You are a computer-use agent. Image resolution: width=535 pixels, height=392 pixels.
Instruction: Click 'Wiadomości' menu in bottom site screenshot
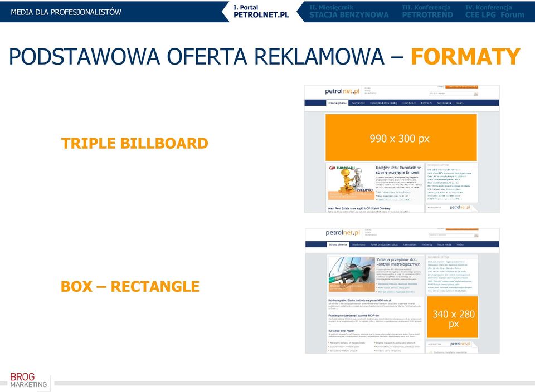[x=358, y=244]
